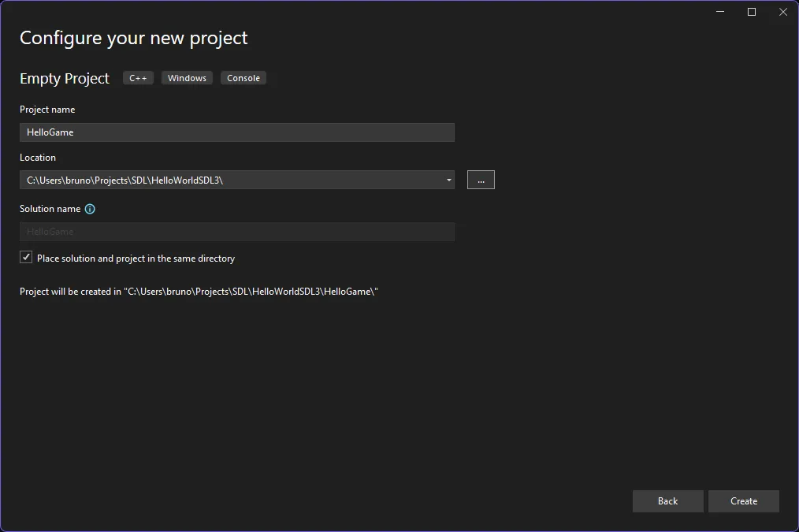
Task: Close the Configure your new project dialog
Action: [x=782, y=12]
